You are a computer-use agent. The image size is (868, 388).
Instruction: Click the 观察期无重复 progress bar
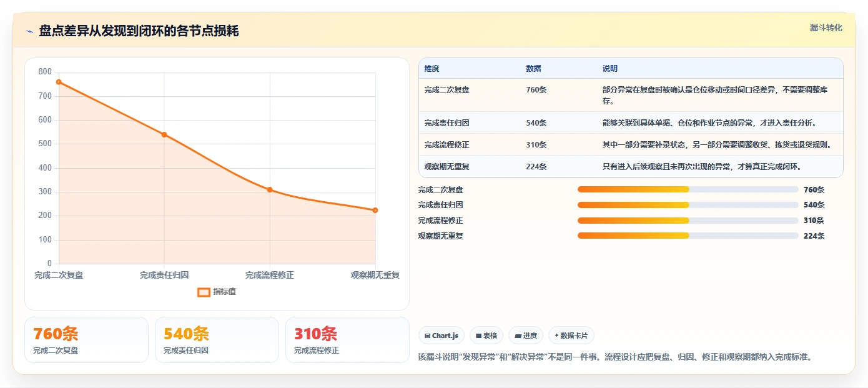coord(688,236)
